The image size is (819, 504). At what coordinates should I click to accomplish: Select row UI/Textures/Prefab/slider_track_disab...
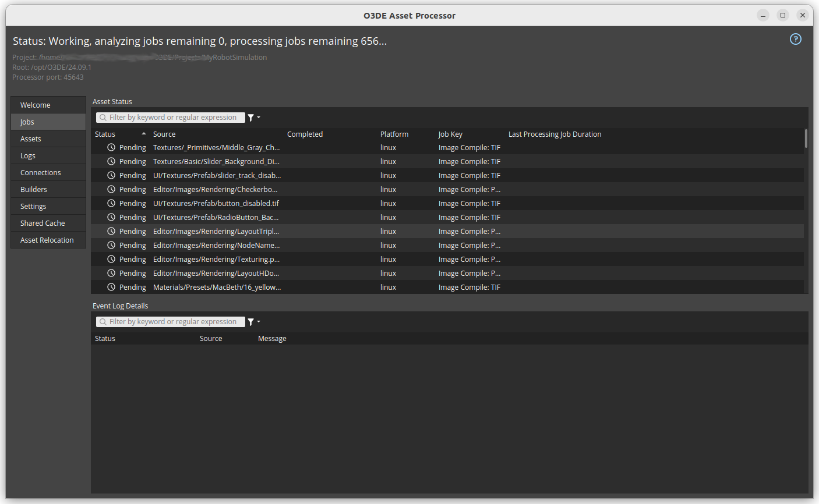(x=447, y=176)
